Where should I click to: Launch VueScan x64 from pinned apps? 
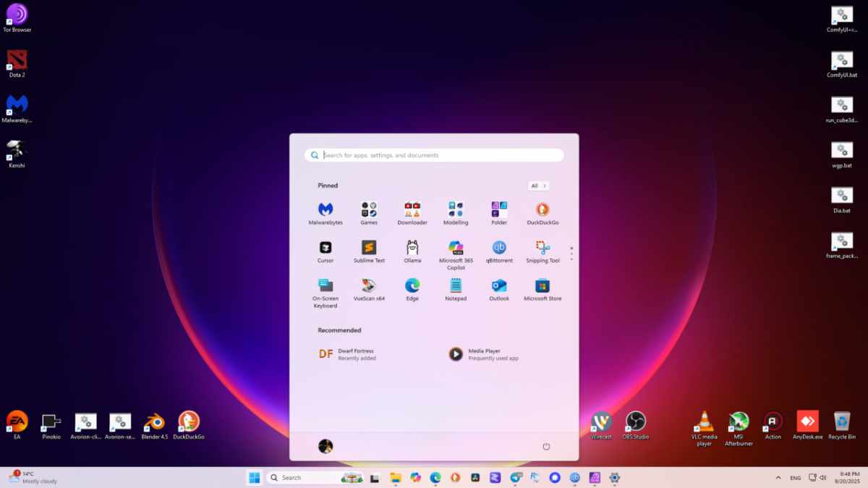369,285
